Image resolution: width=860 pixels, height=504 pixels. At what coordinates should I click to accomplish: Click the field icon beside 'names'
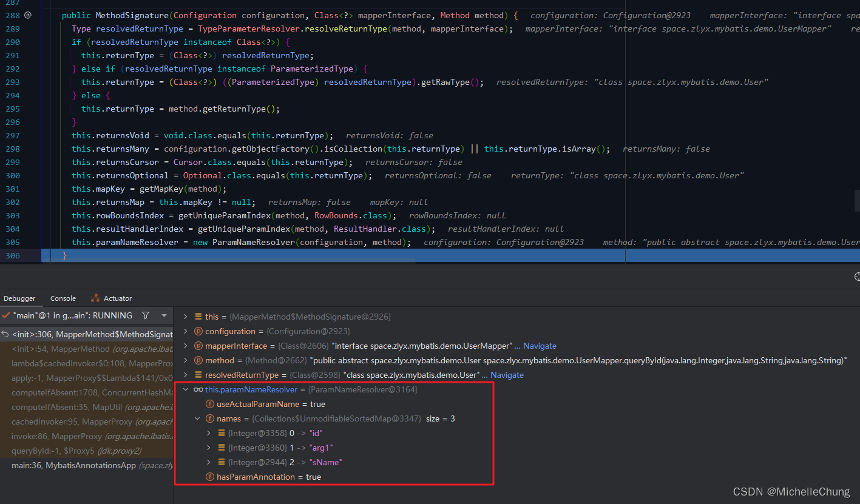coord(210,418)
